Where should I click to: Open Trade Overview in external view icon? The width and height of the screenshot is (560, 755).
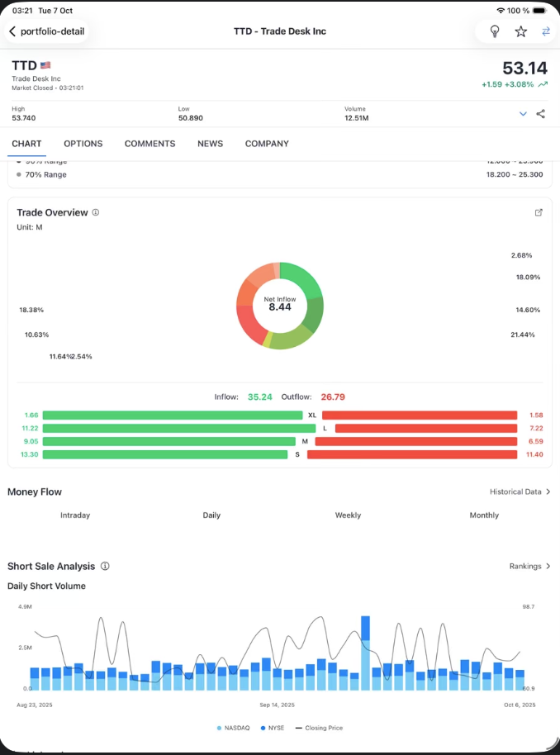click(539, 212)
